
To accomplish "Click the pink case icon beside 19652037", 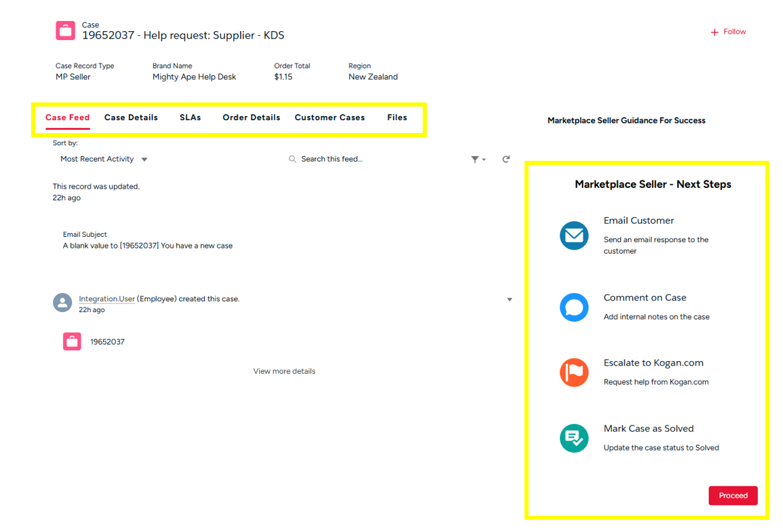I will click(72, 341).
